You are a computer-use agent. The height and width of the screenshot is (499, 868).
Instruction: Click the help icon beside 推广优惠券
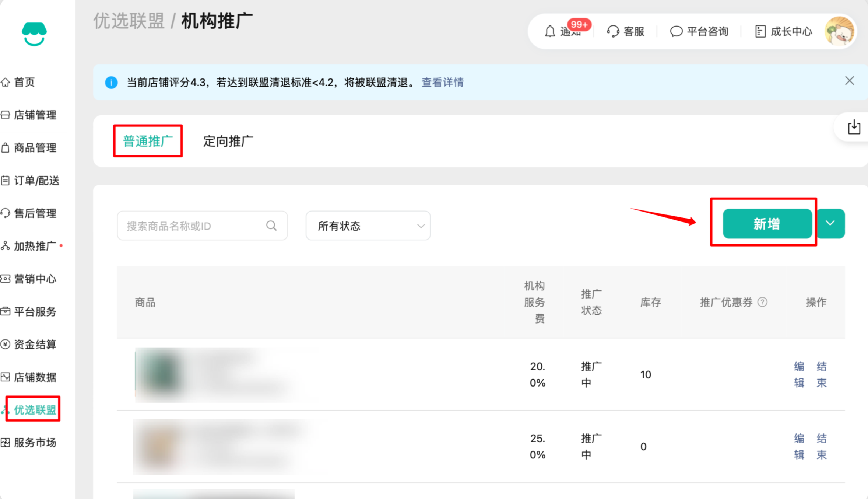pos(763,302)
